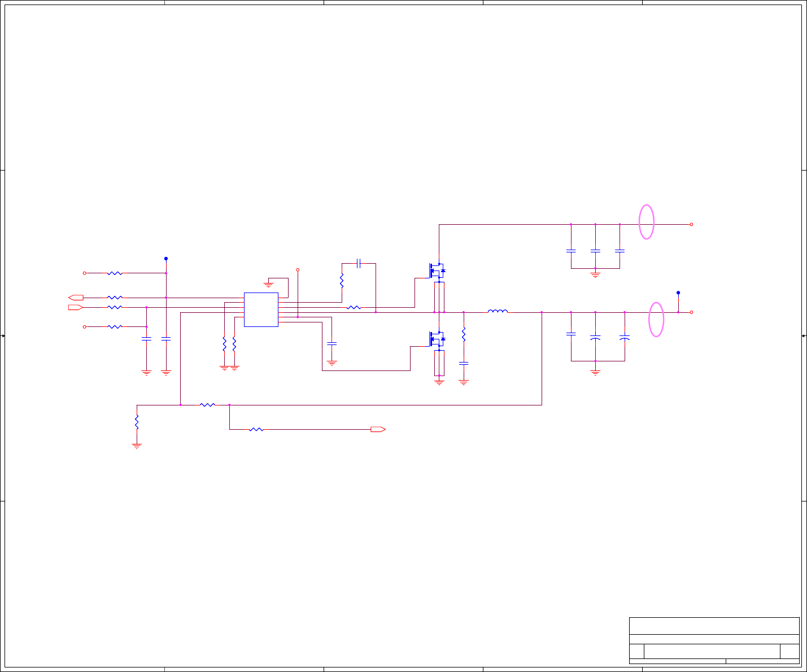807x672 pixels.
Task: Select the red terminal circle above the IC
Action: pyautogui.click(x=298, y=270)
